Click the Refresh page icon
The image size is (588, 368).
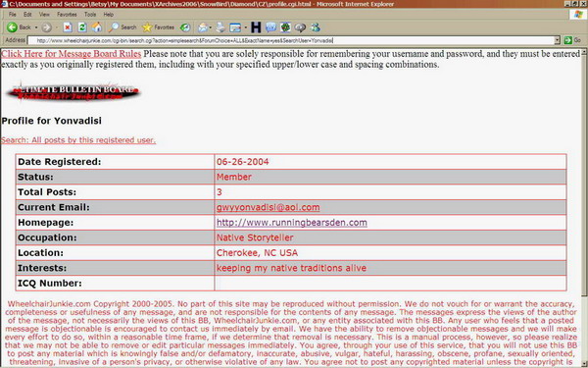pos(82,27)
